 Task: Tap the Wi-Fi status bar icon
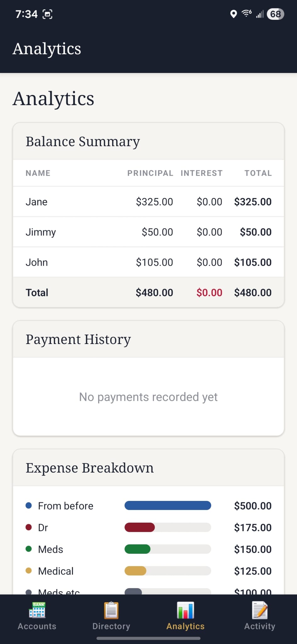(246, 14)
